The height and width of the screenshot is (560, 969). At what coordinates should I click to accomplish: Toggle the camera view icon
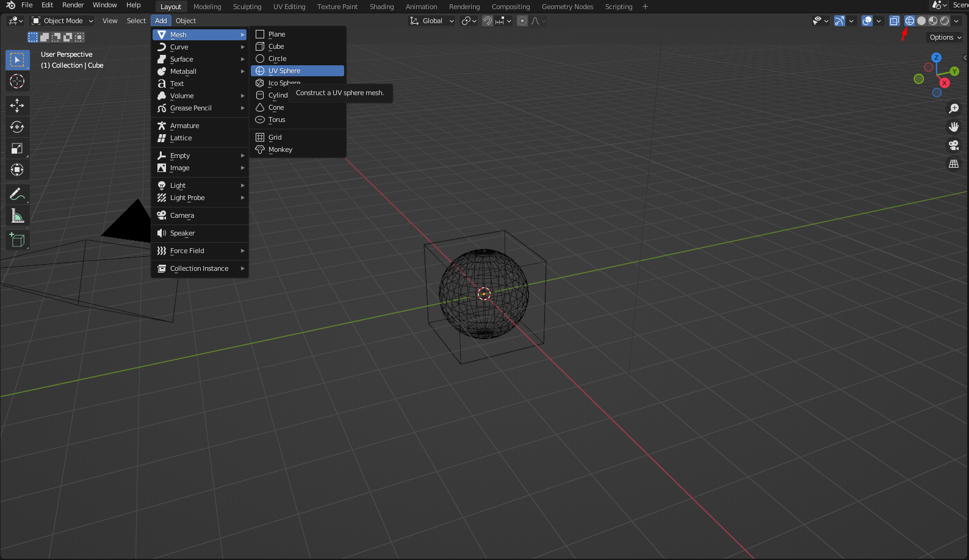click(954, 145)
